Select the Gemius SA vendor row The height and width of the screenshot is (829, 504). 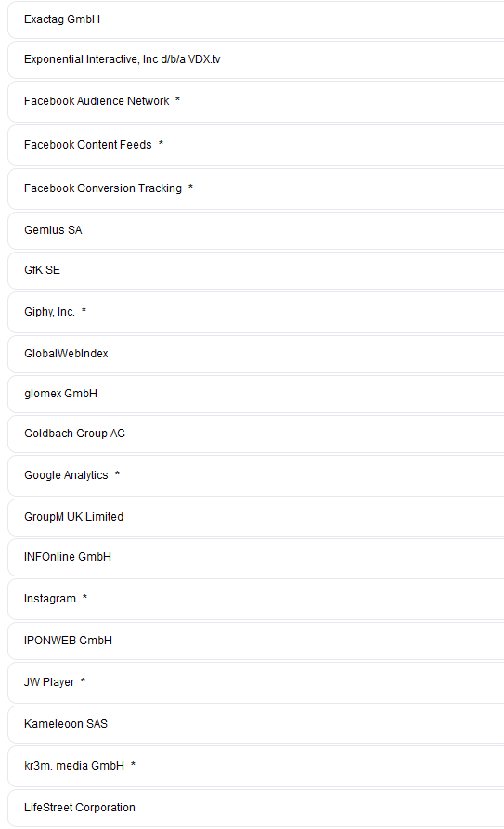256,230
